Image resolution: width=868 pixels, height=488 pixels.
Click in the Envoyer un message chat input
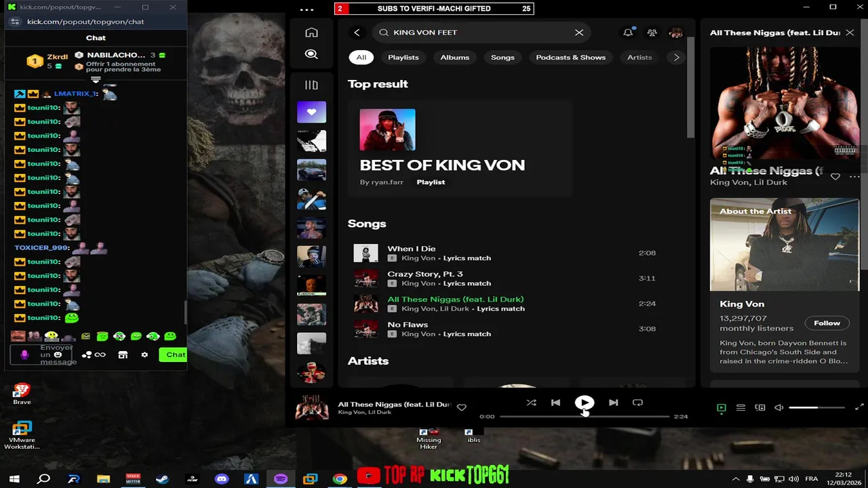click(x=58, y=354)
